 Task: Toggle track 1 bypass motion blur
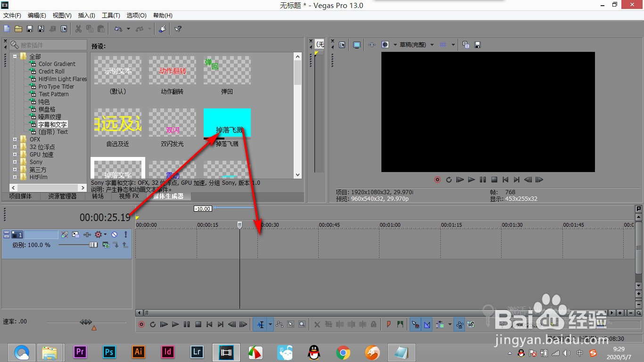[x=65, y=234]
